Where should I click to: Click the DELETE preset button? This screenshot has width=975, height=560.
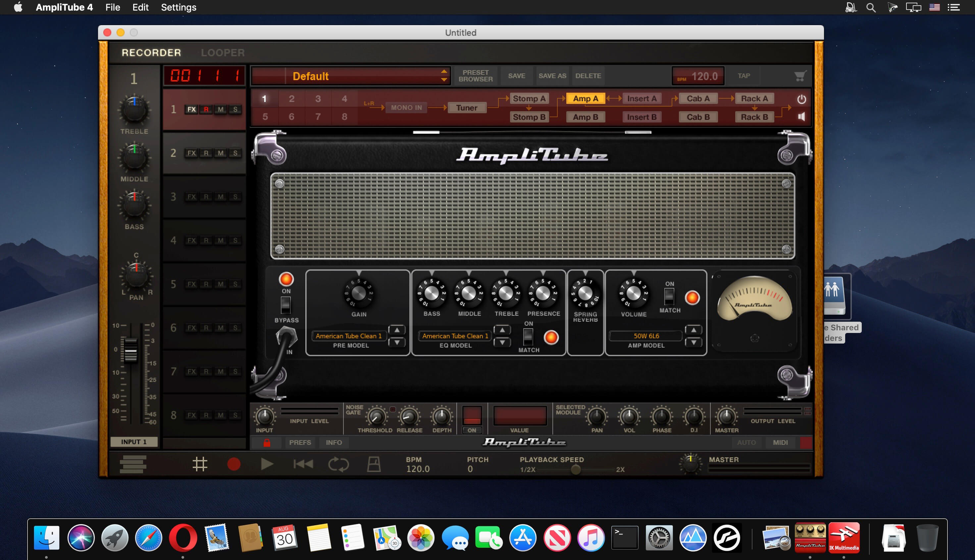pyautogui.click(x=588, y=76)
